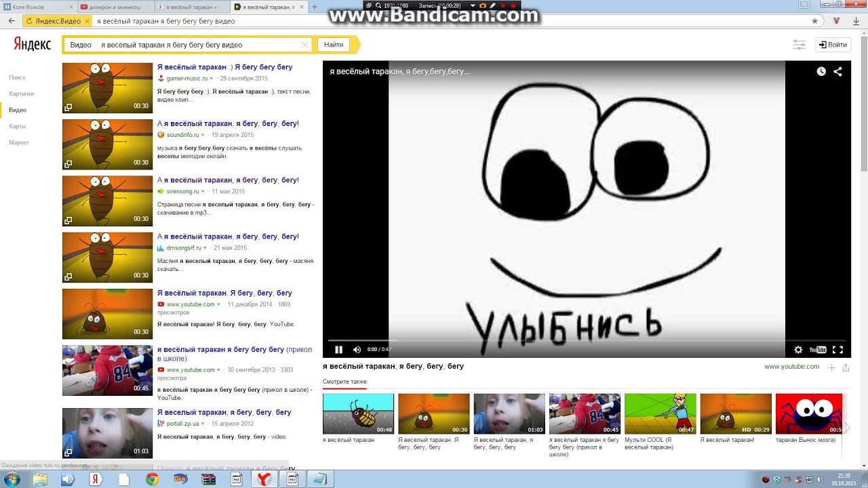The width and height of the screenshot is (868, 488).
Task: Click the share icon beside the youtube link
Action: click(846, 368)
